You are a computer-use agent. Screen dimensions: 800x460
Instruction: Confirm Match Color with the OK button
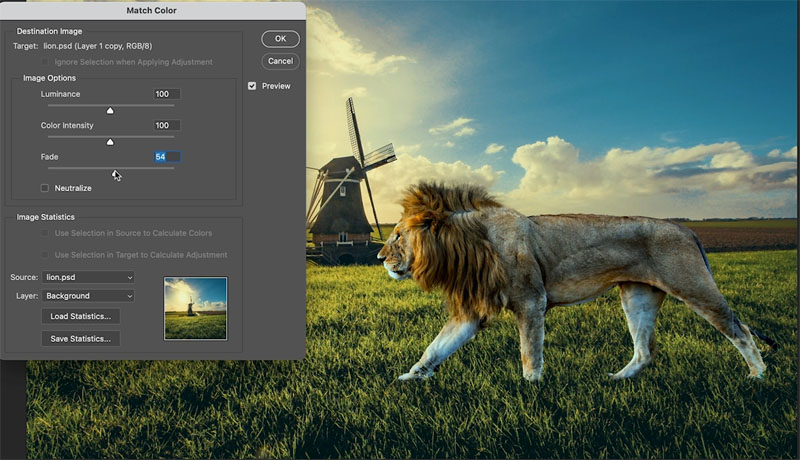coord(280,39)
